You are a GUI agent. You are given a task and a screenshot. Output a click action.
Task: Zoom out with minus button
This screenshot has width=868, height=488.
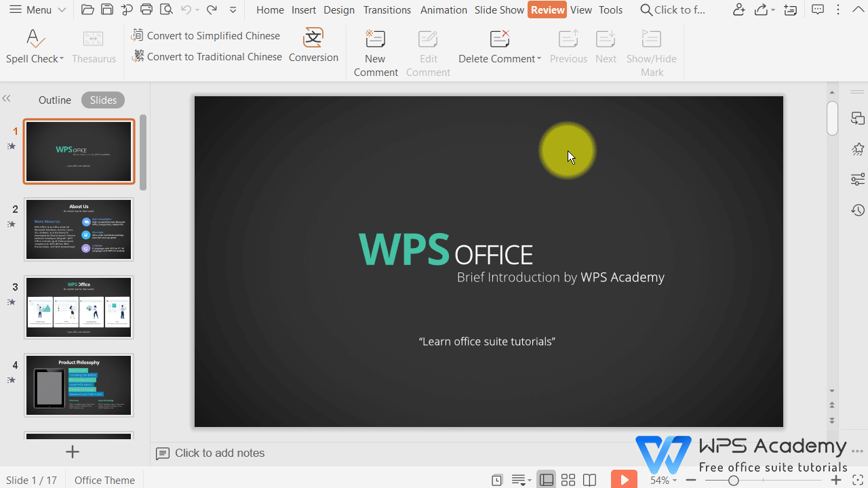[x=690, y=480]
